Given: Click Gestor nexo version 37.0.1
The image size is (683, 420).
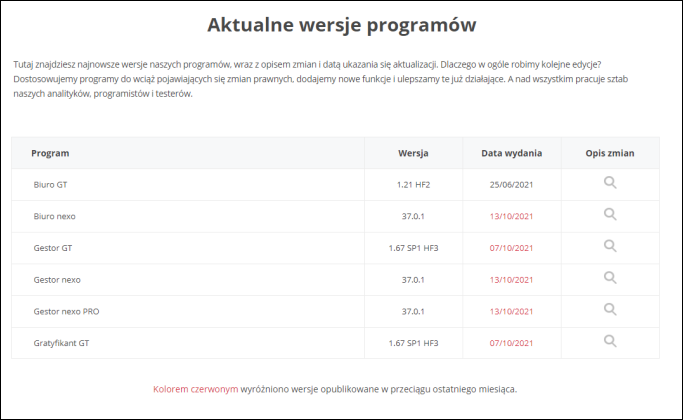Looking at the screenshot, I should point(413,280).
